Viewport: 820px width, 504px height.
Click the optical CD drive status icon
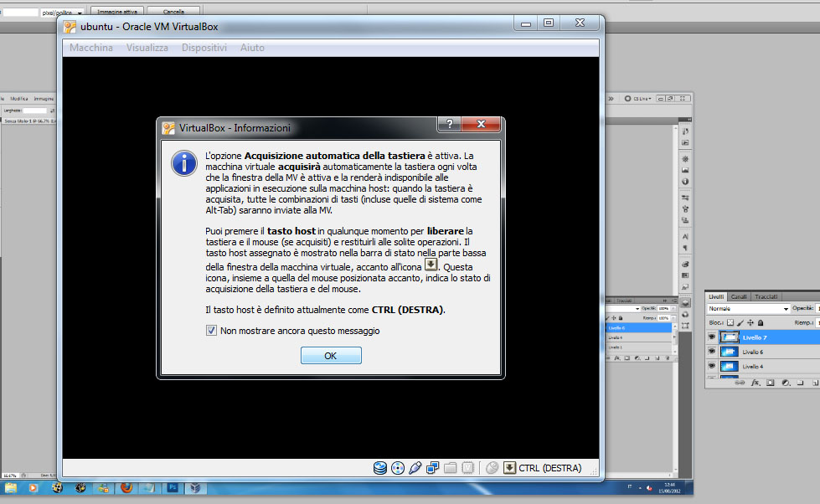398,468
